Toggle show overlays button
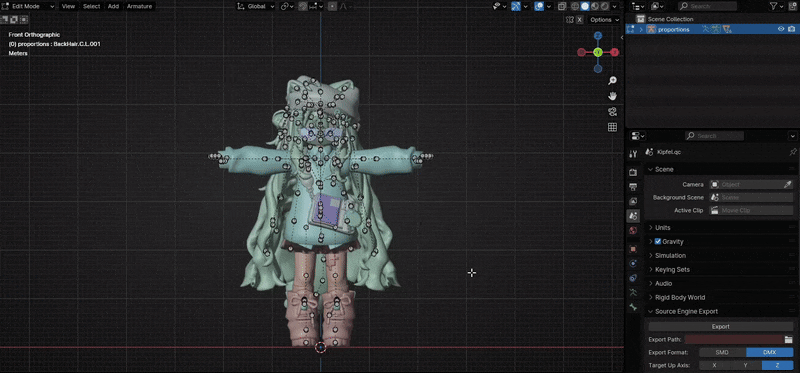 click(539, 6)
